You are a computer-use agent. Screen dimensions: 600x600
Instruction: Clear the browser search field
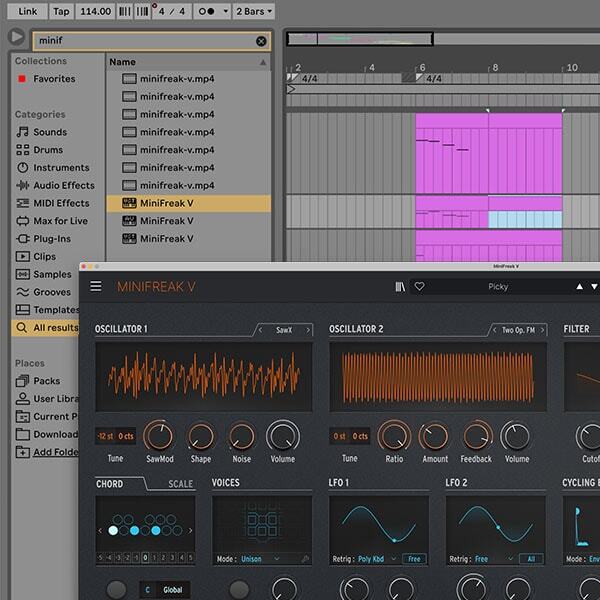tap(261, 41)
